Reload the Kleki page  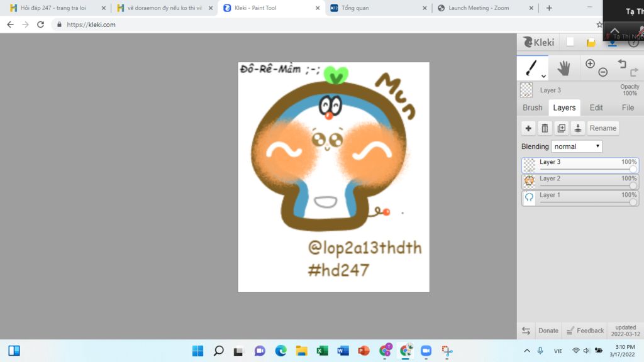pos(40,25)
